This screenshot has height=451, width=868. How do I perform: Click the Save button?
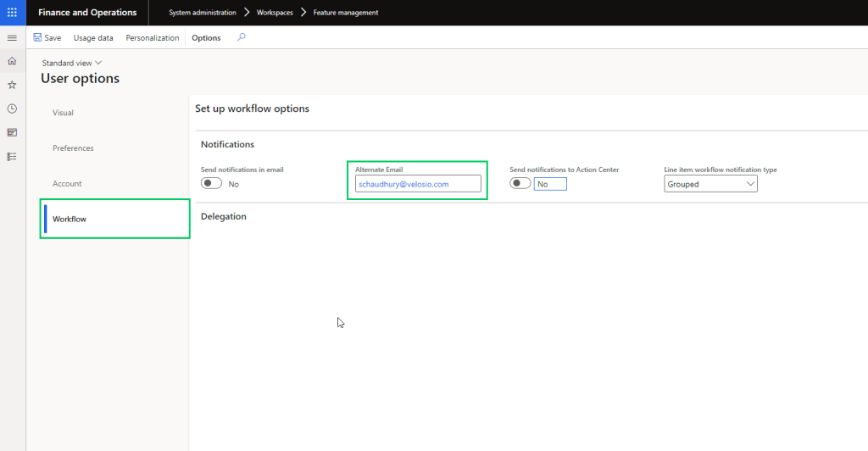[x=47, y=38]
